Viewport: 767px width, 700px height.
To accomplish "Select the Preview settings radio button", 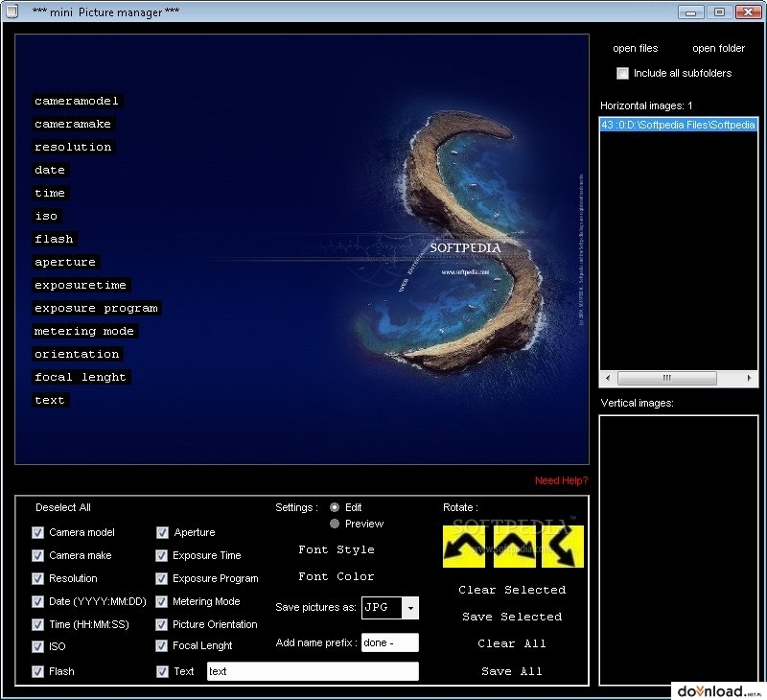I will click(x=335, y=524).
